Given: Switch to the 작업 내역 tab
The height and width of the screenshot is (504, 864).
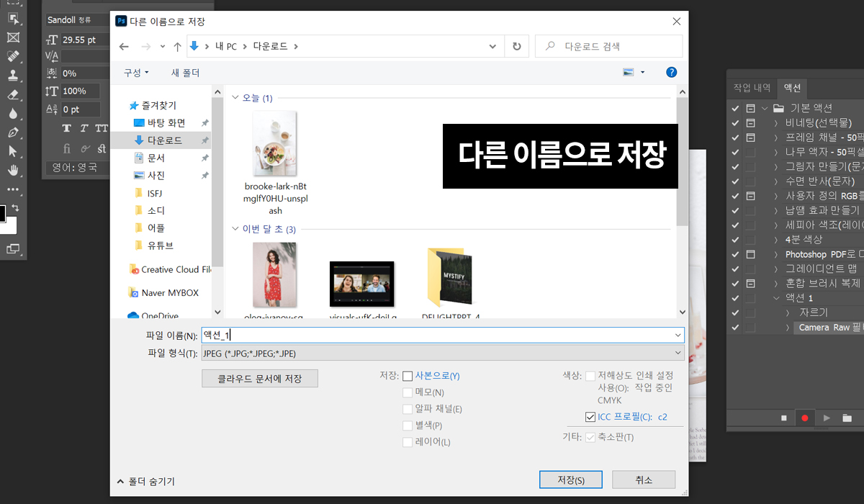Looking at the screenshot, I should click(752, 87).
